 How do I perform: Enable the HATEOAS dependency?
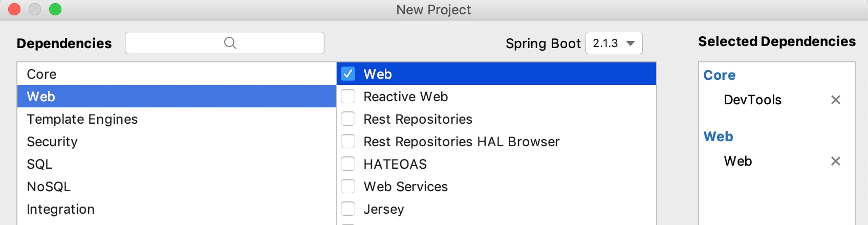point(348,164)
